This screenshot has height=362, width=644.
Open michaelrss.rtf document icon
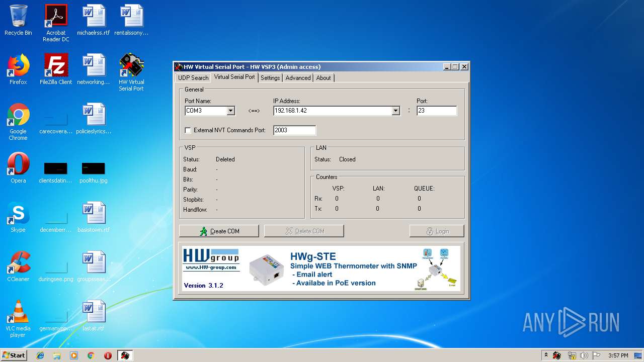coord(94,20)
